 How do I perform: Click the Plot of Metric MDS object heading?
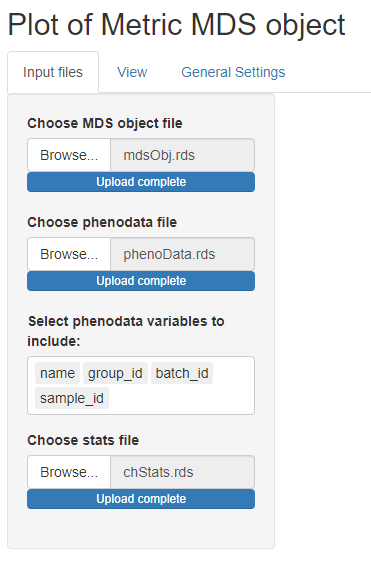tap(176, 25)
